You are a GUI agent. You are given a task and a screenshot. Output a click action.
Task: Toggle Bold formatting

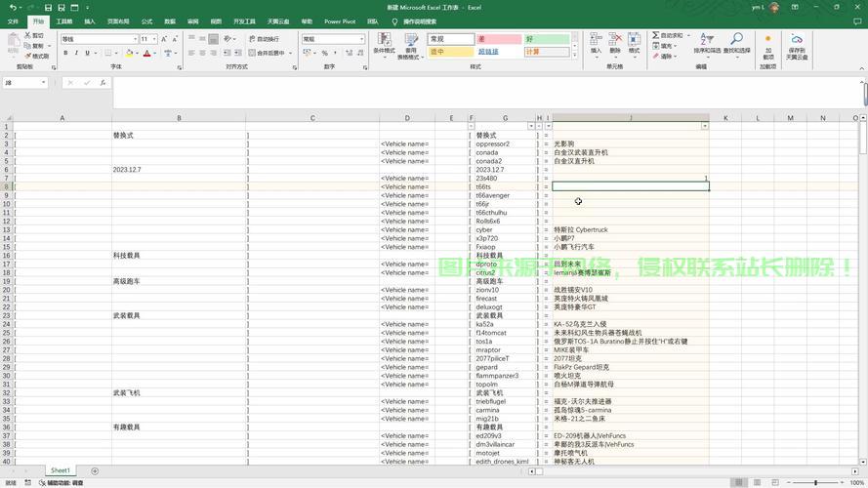point(65,53)
